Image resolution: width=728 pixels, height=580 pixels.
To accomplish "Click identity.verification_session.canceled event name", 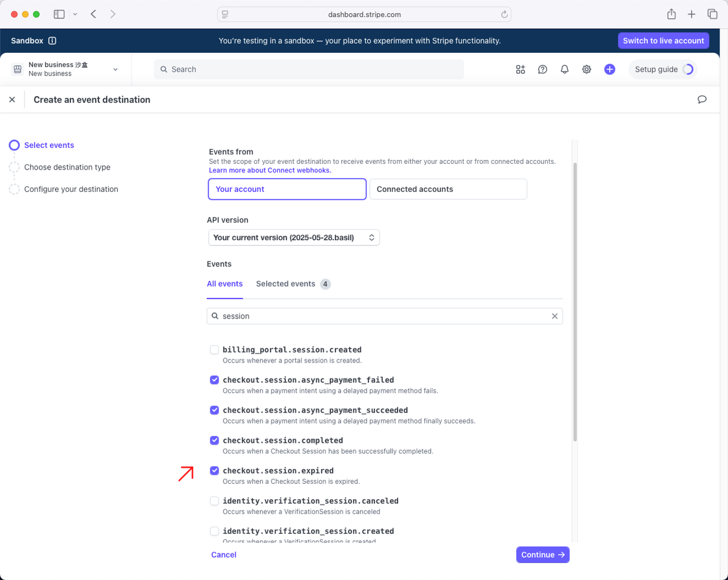I will (311, 501).
